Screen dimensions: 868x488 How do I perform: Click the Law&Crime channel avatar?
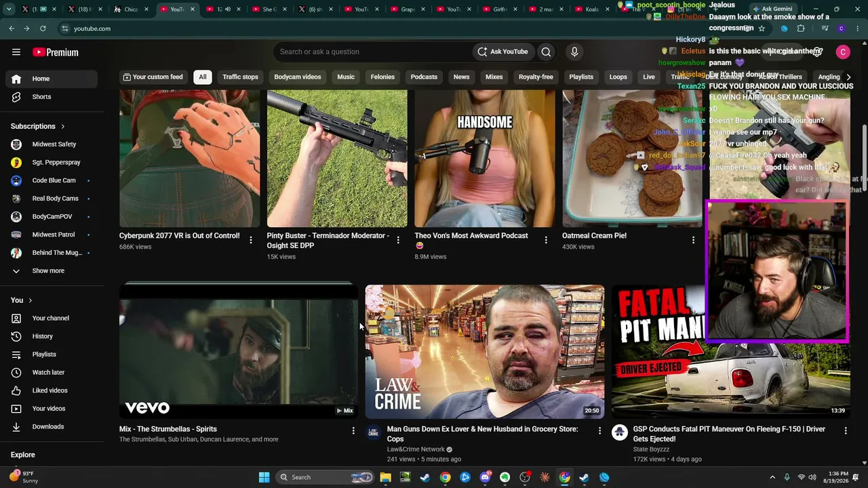tap(374, 432)
